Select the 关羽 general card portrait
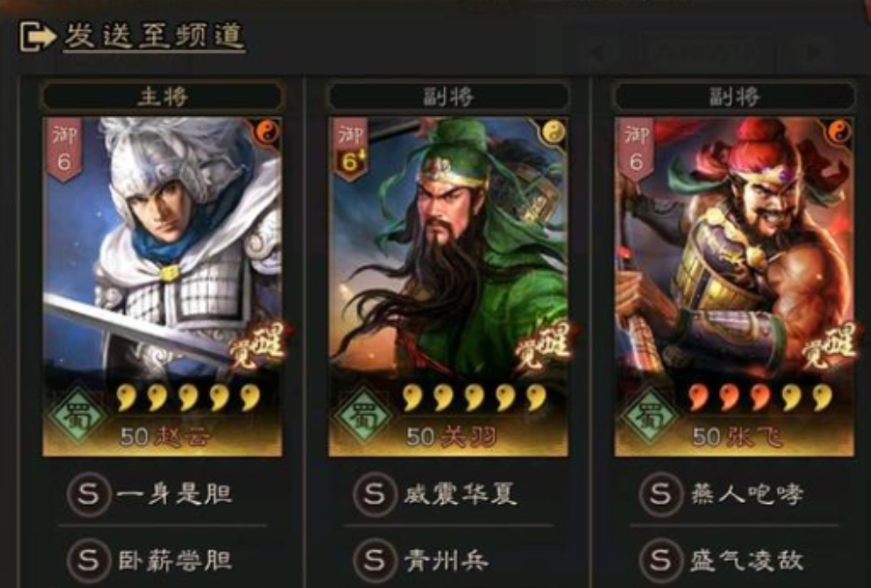This screenshot has height=588, width=871. [448, 286]
